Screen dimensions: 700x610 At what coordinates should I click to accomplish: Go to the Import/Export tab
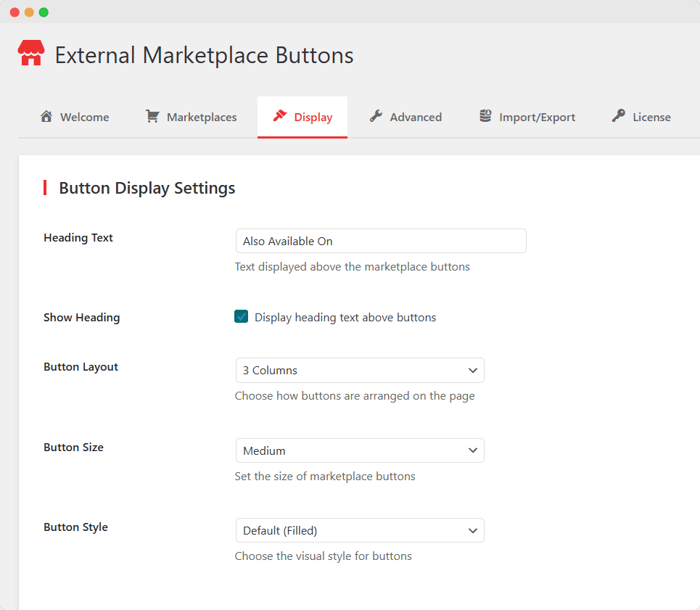527,117
